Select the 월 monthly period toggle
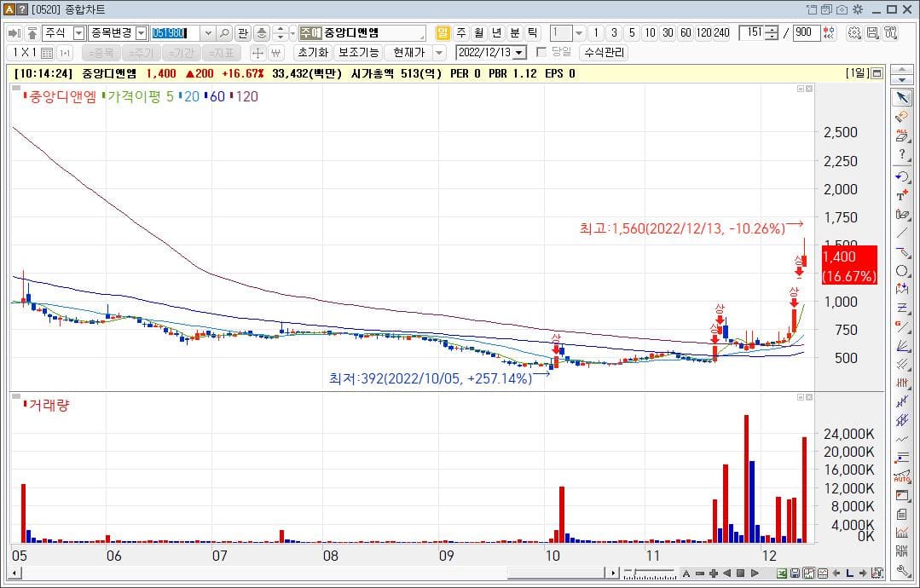 (479, 33)
